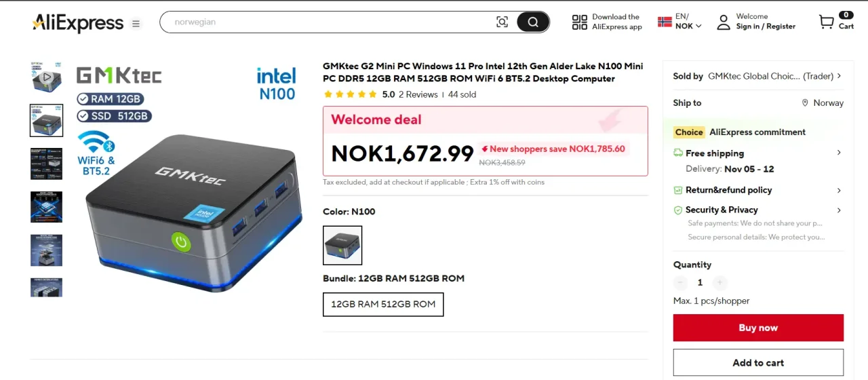Screen dimensions: 868x380
Task: Open the hamburger categories menu
Action: click(136, 24)
